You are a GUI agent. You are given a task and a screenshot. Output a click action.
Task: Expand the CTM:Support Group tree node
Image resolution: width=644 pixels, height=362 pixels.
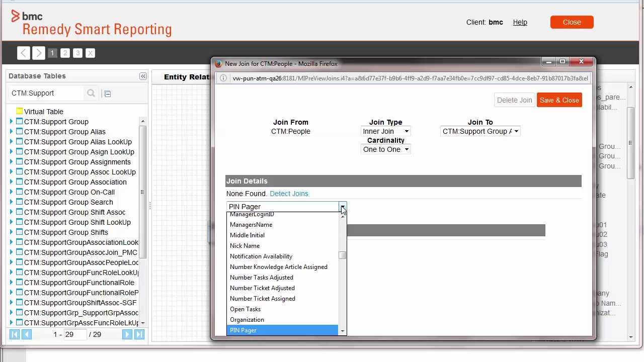tap(12, 121)
